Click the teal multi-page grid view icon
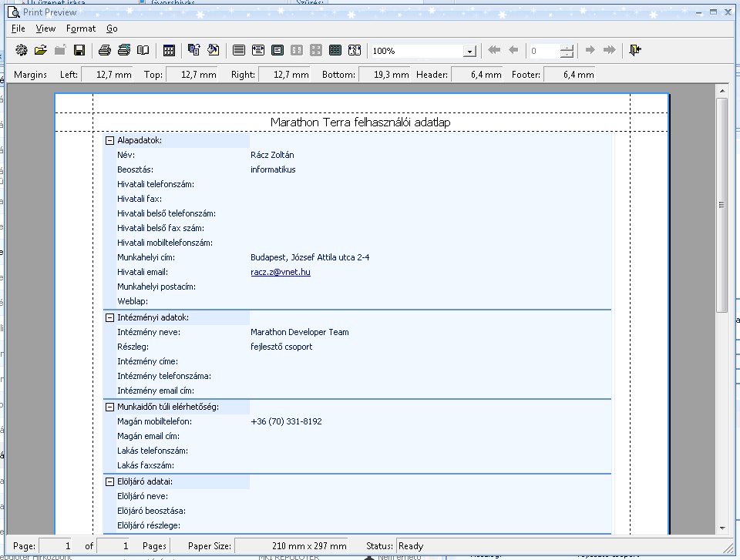This screenshot has width=740, height=560. point(335,50)
